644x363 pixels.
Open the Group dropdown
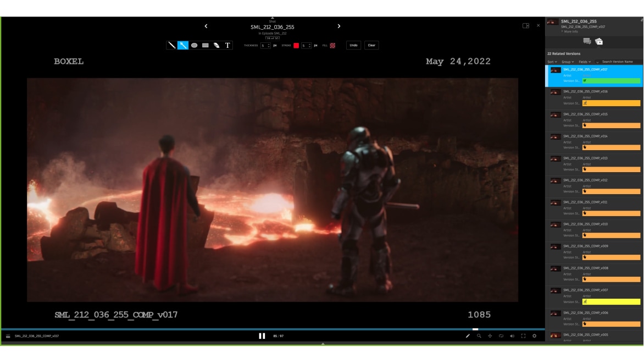pyautogui.click(x=568, y=62)
